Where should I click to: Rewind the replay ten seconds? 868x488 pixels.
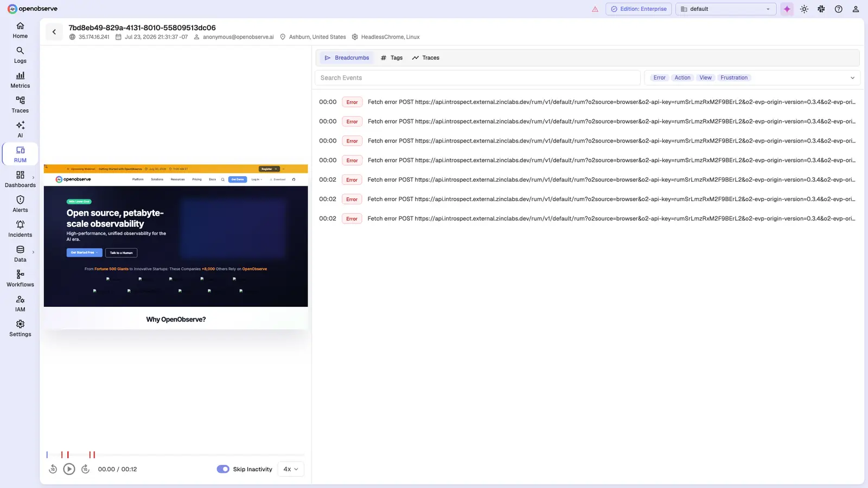(x=53, y=469)
